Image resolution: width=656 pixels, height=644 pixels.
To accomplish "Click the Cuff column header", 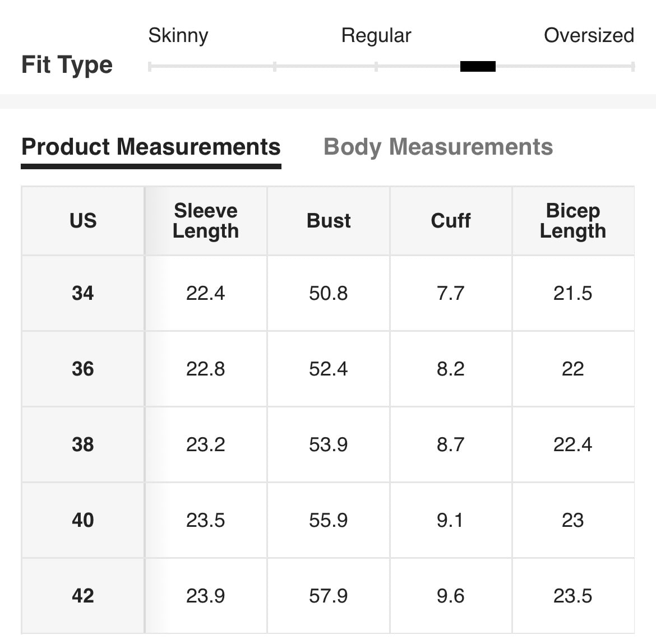I will click(x=451, y=221).
